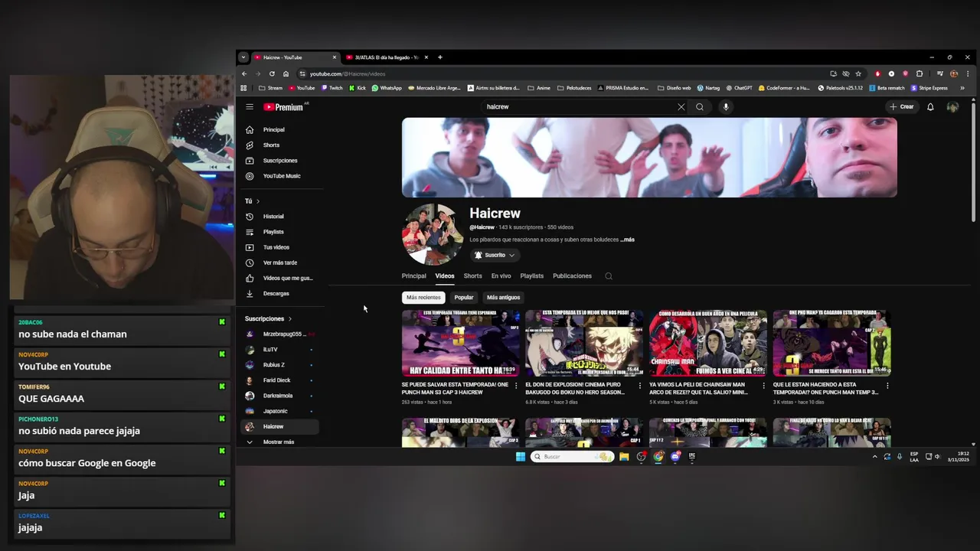
Task: Expand Mostrar más subscriptions
Action: click(280, 442)
